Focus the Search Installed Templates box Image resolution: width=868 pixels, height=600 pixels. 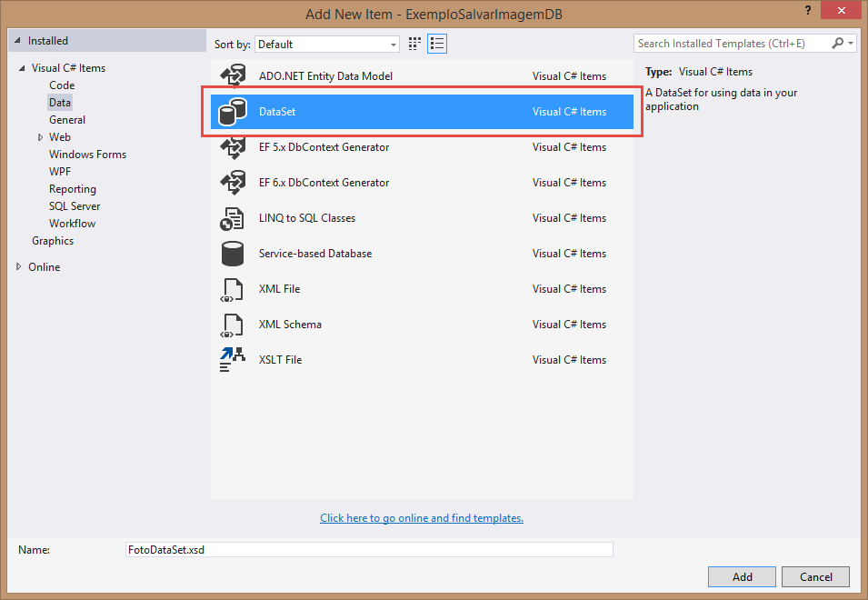pos(732,44)
